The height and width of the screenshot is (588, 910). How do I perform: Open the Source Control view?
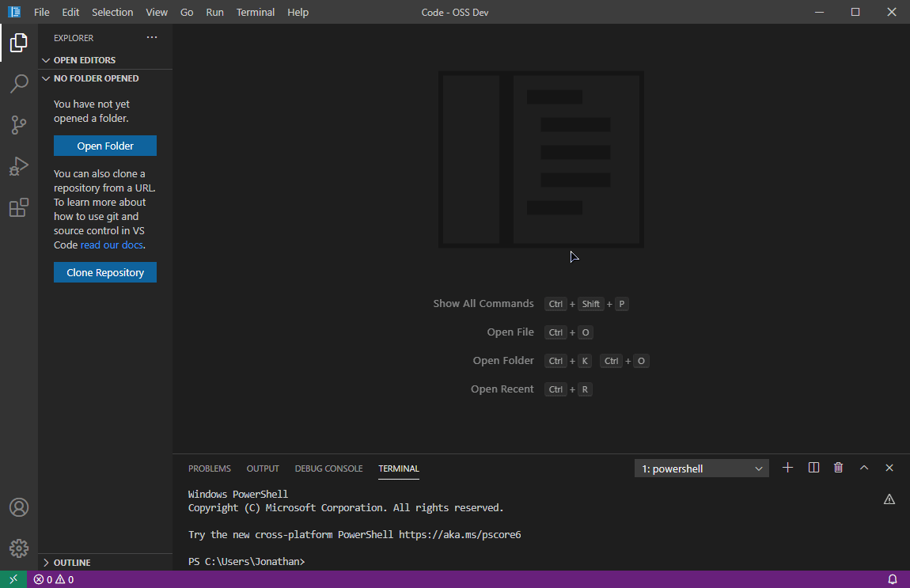pos(19,125)
